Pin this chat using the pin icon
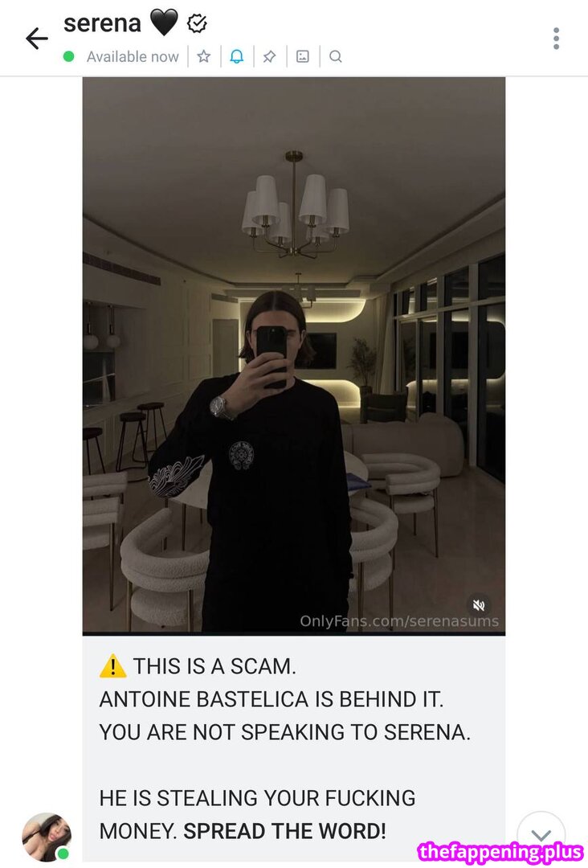 pyautogui.click(x=269, y=56)
